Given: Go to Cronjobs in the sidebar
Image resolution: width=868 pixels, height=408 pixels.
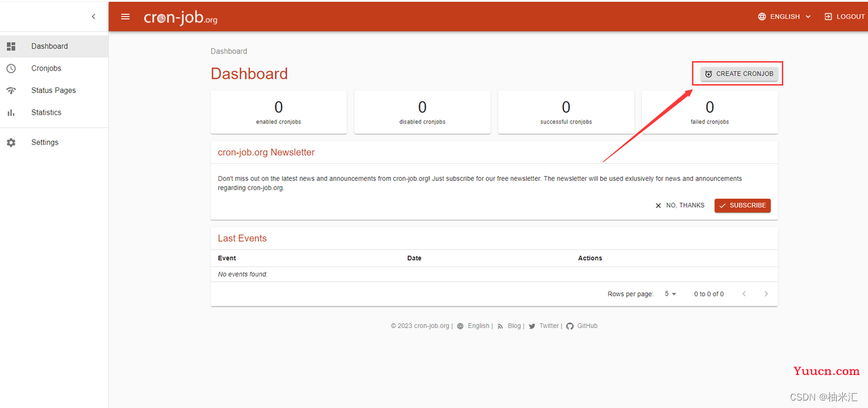Looking at the screenshot, I should point(54,68).
